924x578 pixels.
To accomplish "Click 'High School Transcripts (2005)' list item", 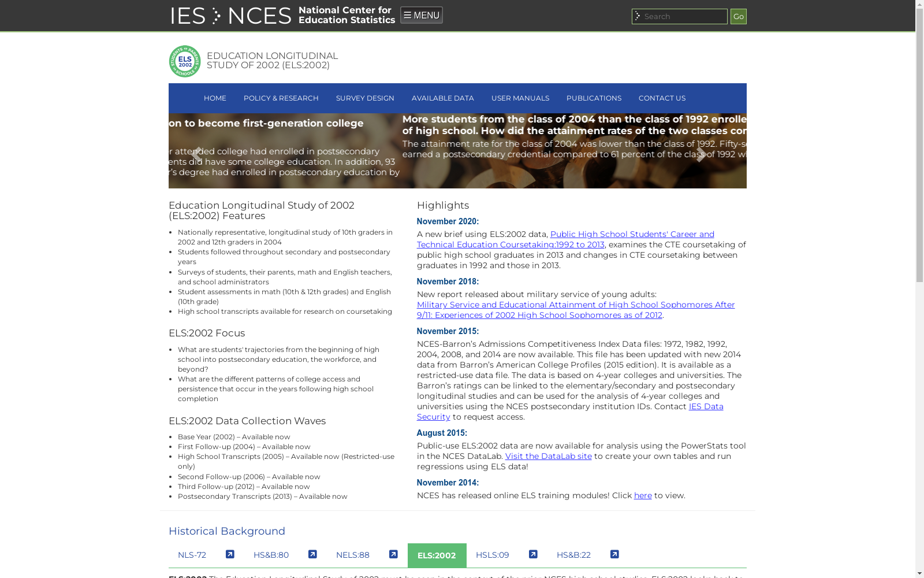I will pos(286,461).
